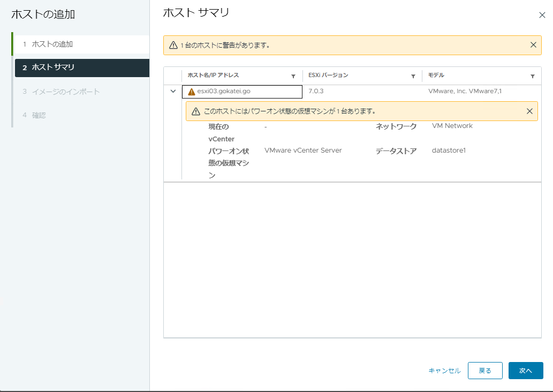Image resolution: width=553 pixels, height=392 pixels.
Task: Sort by ホスト名/IP アドレス column header
Action: (213, 75)
